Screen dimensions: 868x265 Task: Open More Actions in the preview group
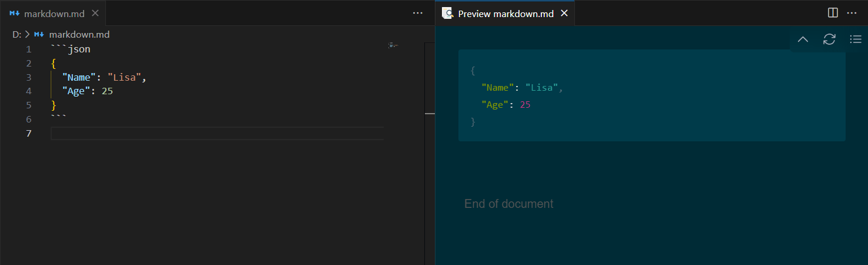click(x=852, y=13)
